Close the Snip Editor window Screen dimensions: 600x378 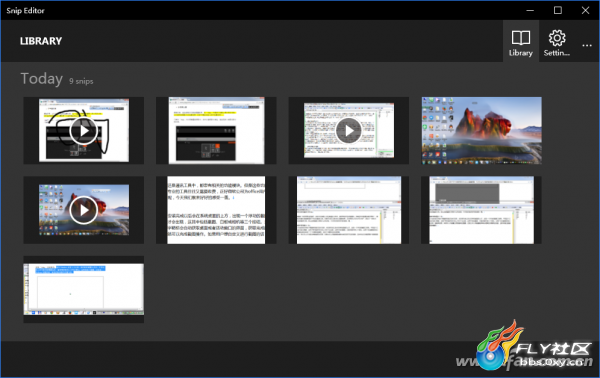pyautogui.click(x=585, y=10)
